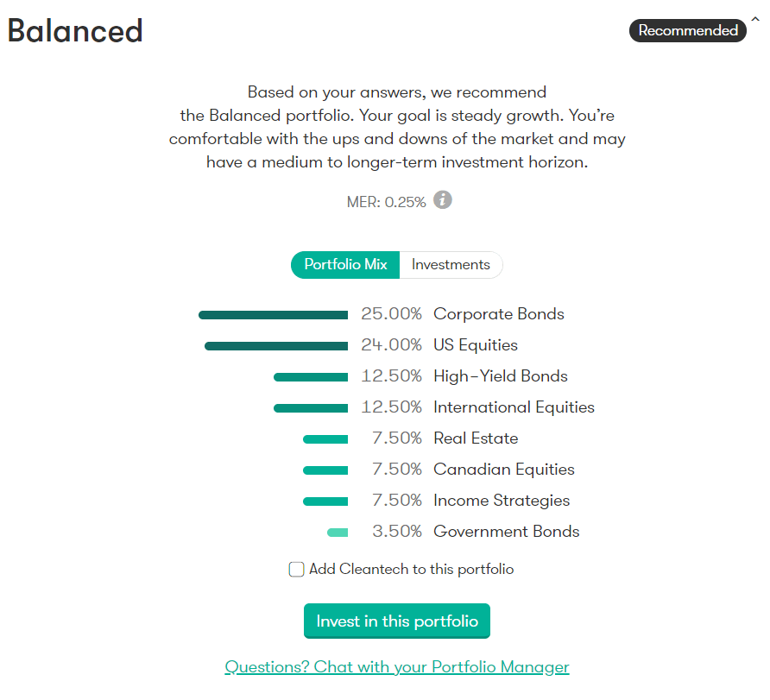Toggle the Cleantech portfolio option off

[296, 569]
